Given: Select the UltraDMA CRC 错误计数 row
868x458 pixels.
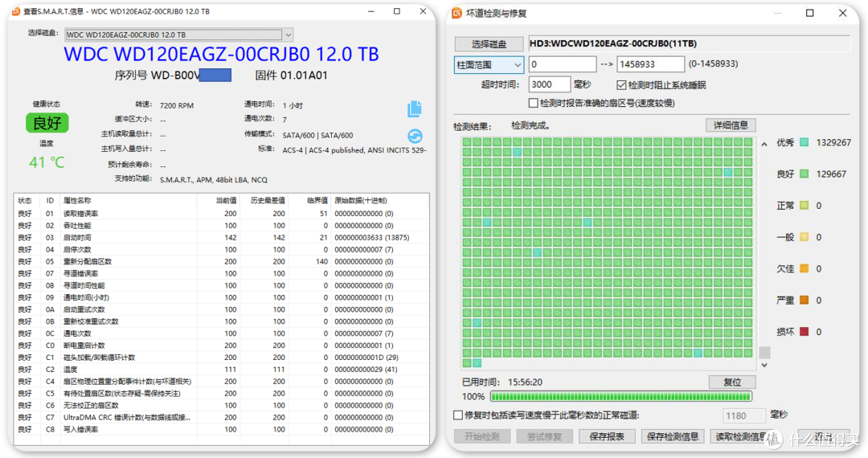Looking at the screenshot, I should 221,417.
